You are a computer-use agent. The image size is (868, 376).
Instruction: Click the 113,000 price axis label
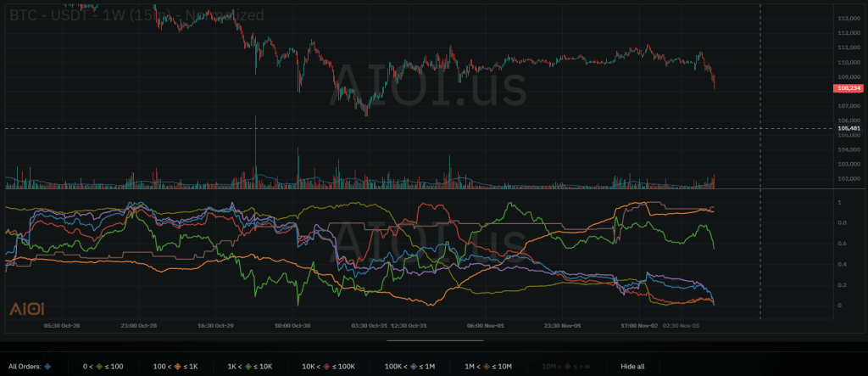(x=849, y=18)
